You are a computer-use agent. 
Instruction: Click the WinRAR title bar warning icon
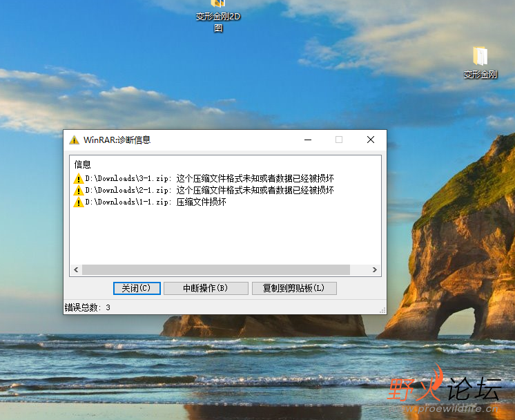coord(75,140)
